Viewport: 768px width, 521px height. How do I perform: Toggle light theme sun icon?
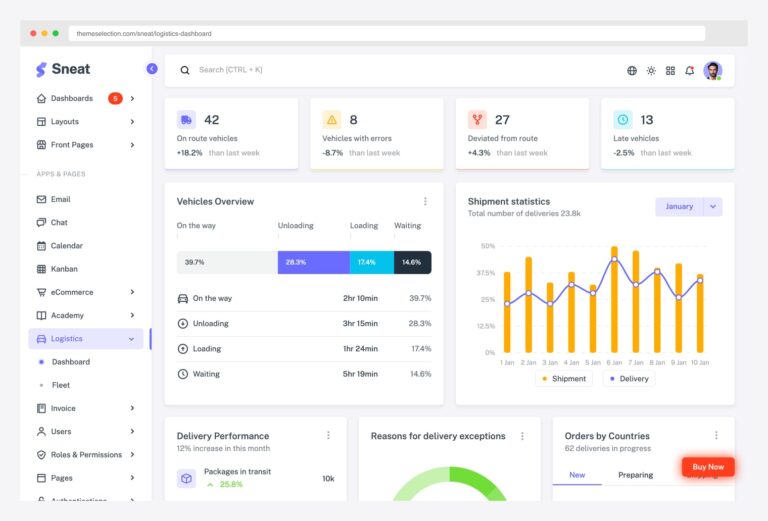tap(651, 71)
